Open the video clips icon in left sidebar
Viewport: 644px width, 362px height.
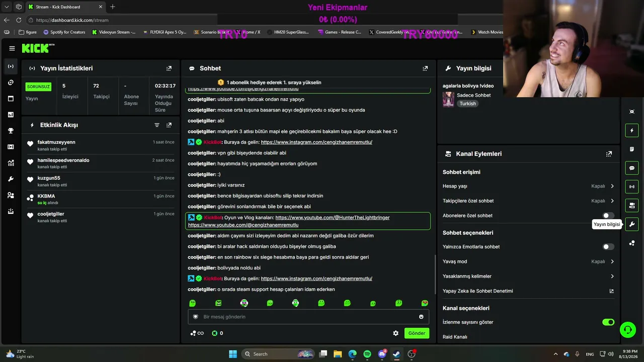11,147
